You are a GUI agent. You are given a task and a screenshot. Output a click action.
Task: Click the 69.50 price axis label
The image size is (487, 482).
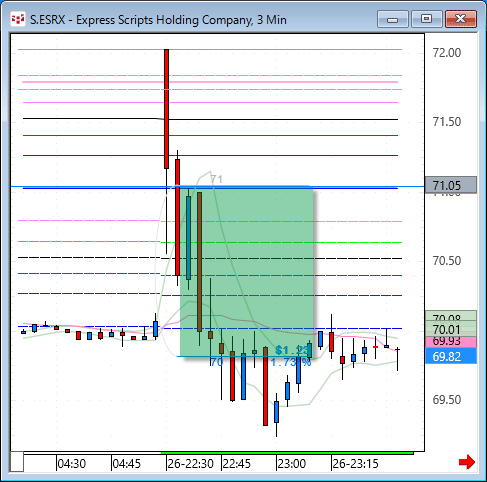[x=447, y=399]
